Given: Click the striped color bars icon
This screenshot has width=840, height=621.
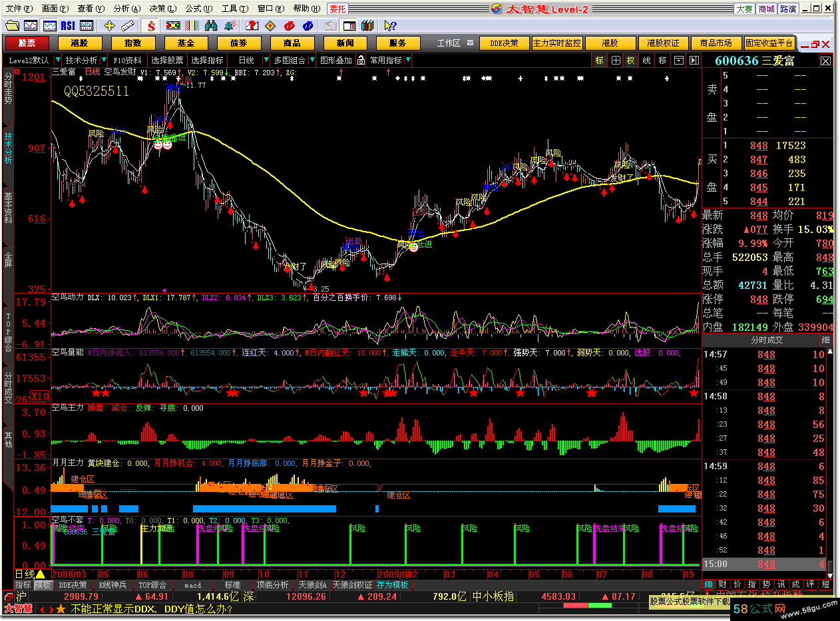Looking at the screenshot, I should pyautogui.click(x=191, y=26).
